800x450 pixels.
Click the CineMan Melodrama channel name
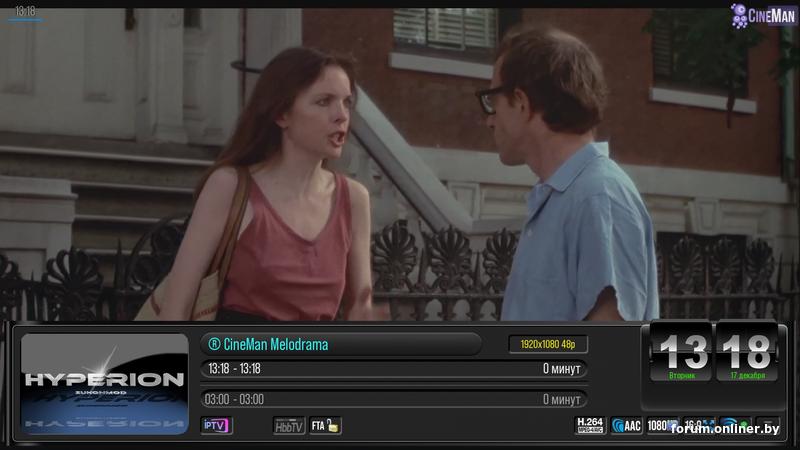[x=276, y=344]
